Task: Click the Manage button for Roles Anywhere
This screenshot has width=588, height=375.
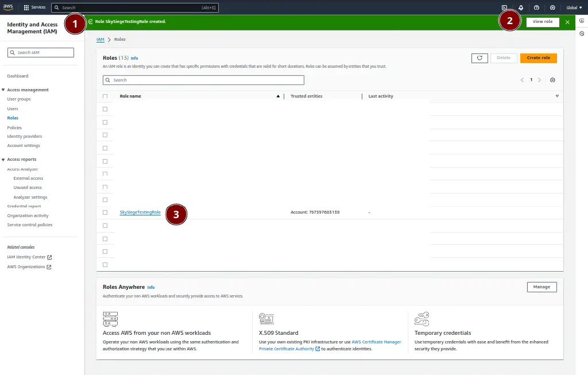Action: click(x=541, y=287)
